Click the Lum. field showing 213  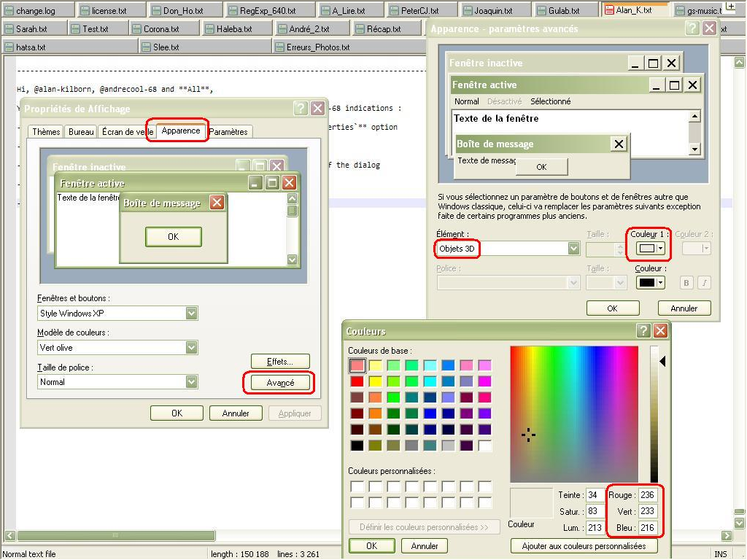(x=594, y=528)
